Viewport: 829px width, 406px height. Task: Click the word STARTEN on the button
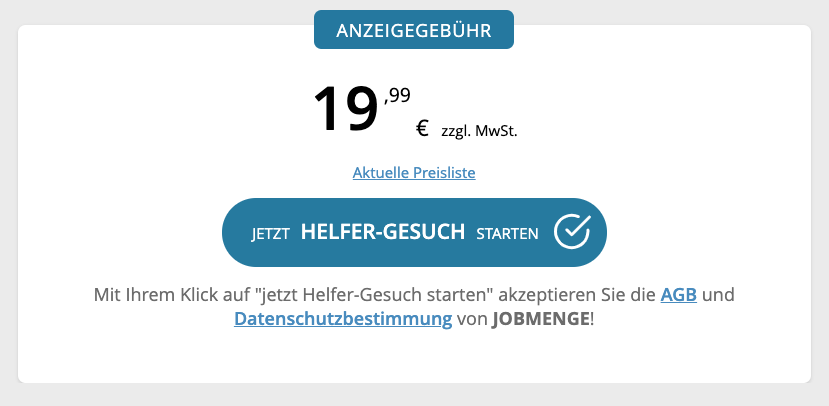click(508, 234)
